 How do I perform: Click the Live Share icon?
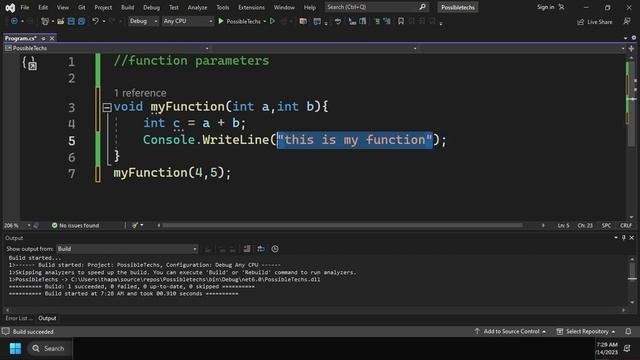(580, 22)
